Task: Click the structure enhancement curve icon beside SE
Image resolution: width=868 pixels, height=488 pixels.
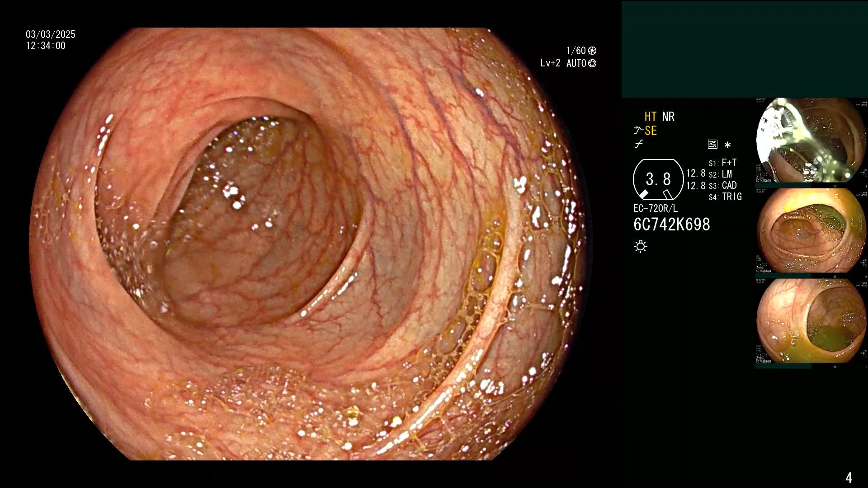Action: [638, 131]
